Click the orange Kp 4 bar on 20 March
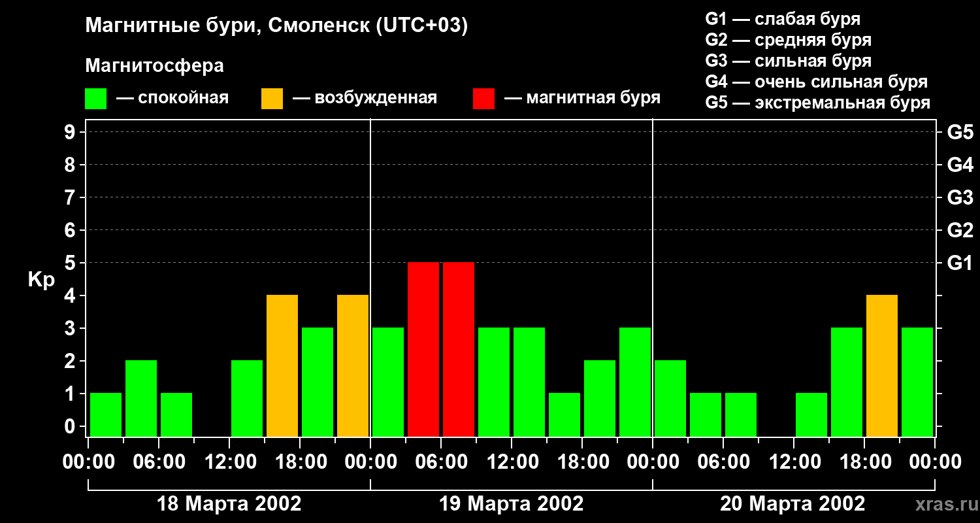The width and height of the screenshot is (980, 523). (882, 365)
